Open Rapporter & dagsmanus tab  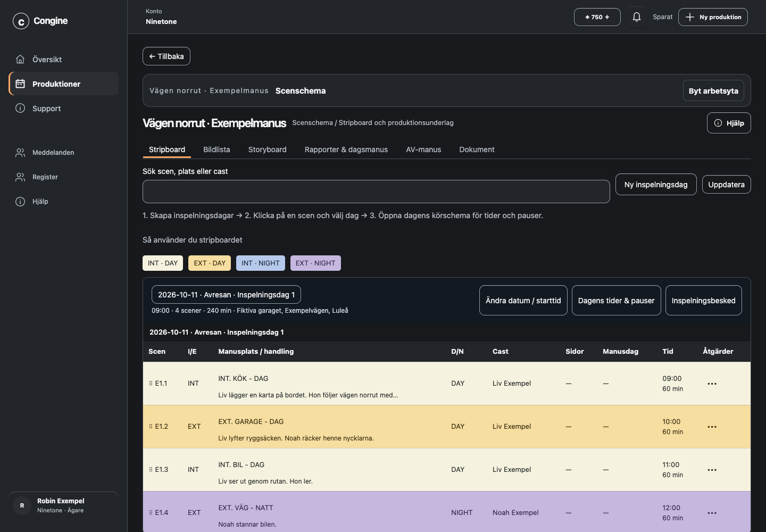(x=346, y=149)
